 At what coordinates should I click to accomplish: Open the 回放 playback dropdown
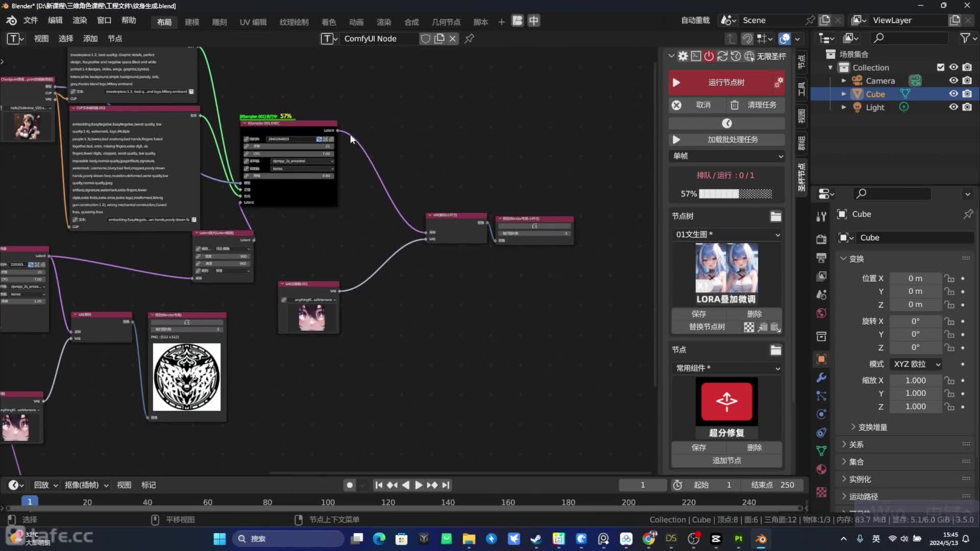click(45, 485)
